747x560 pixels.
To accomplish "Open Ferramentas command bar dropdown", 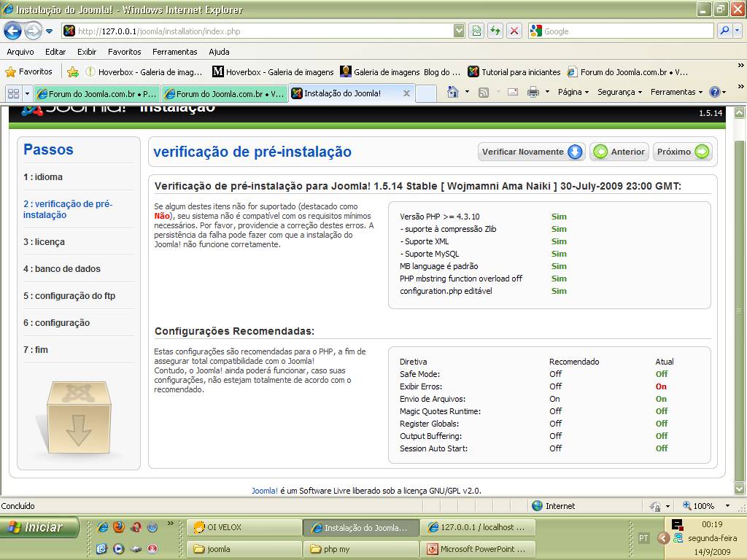I will [676, 92].
